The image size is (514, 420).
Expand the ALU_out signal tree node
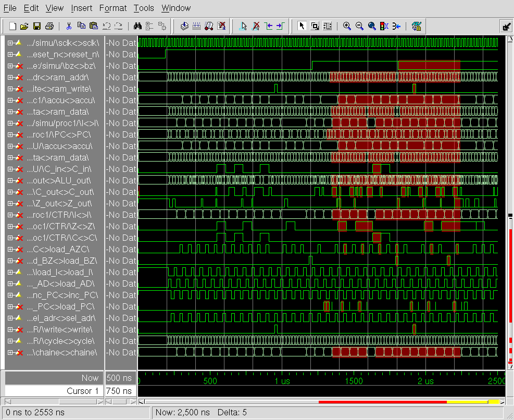[10, 180]
